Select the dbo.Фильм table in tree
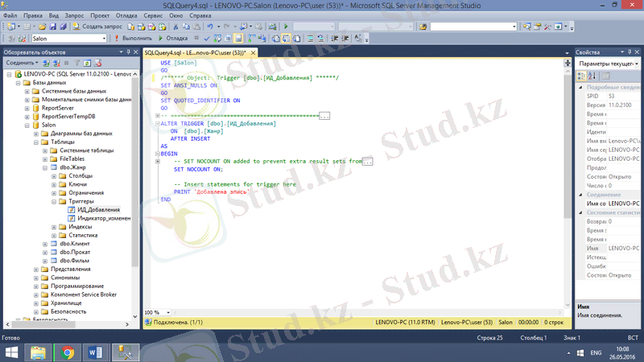644x362 pixels. [x=74, y=261]
